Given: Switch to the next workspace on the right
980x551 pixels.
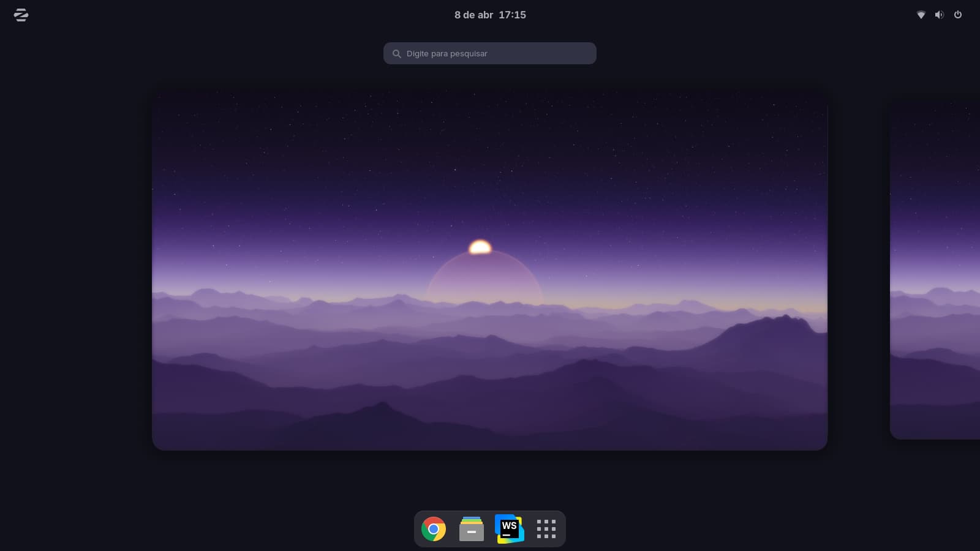Looking at the screenshot, I should tap(935, 269).
